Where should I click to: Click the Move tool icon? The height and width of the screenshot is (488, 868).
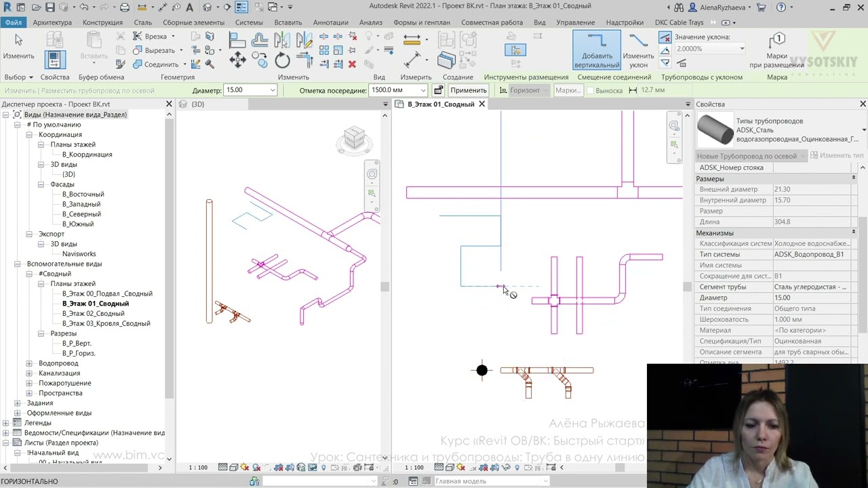click(x=237, y=60)
